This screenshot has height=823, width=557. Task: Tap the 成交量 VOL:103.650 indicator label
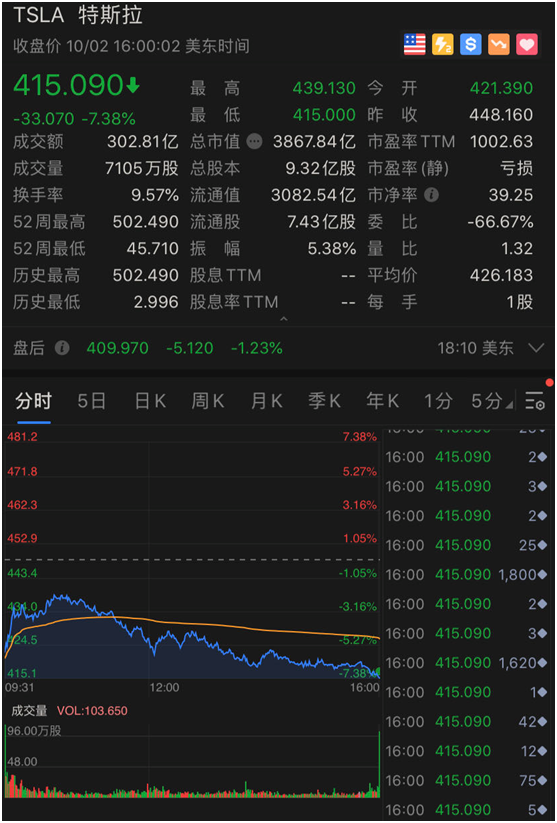point(69,711)
